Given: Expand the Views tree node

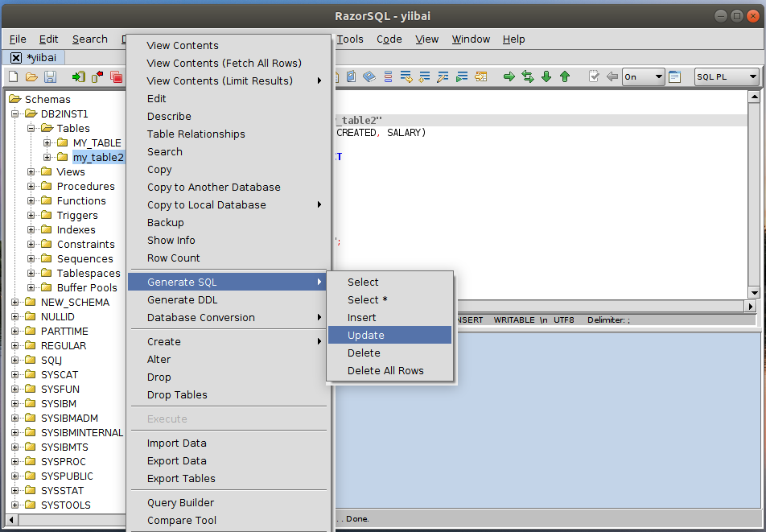Looking at the screenshot, I should [31, 172].
